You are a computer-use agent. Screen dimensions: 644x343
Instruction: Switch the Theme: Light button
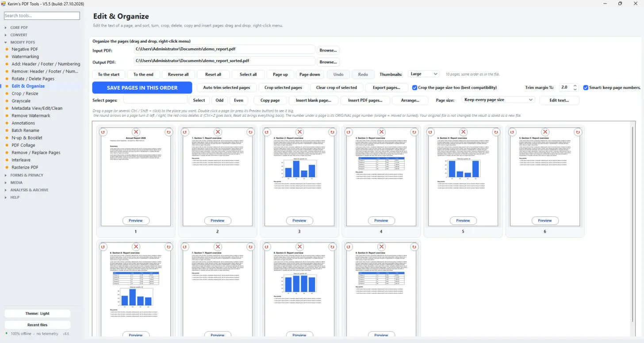pos(37,313)
